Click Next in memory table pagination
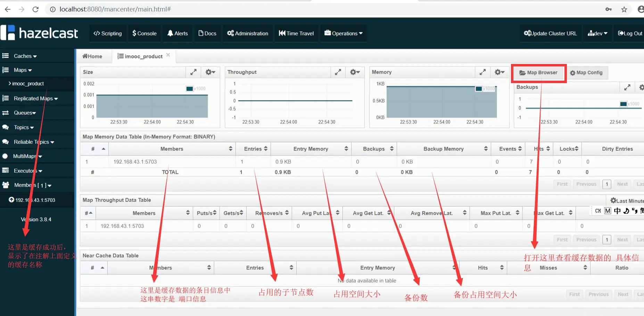Screen dimensions: 644x316 [622, 184]
